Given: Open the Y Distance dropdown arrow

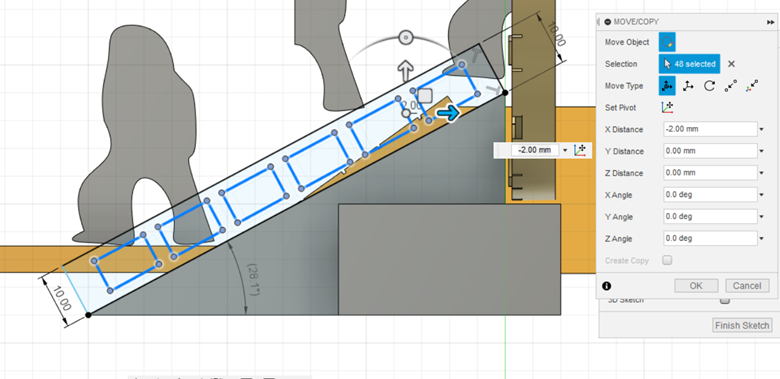Looking at the screenshot, I should pos(762,152).
